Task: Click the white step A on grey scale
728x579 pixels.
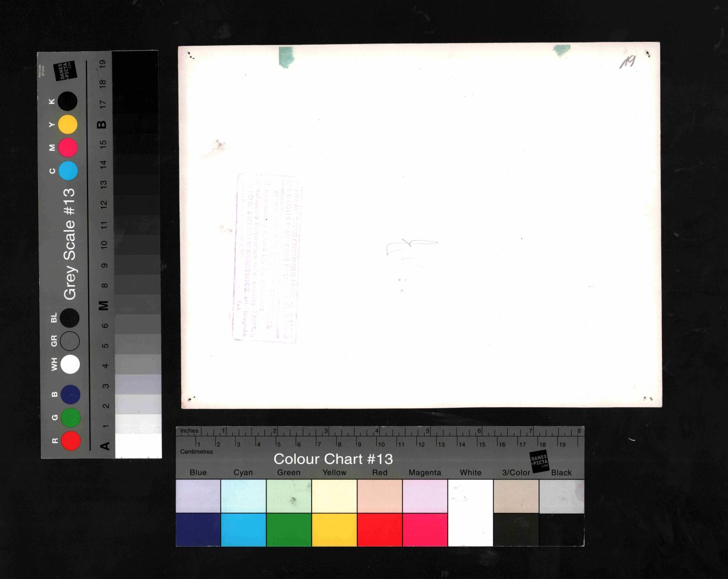Action: point(138,445)
